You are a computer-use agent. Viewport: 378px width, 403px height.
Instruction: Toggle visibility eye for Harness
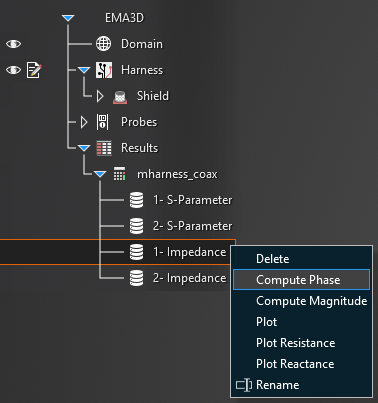tap(13, 70)
